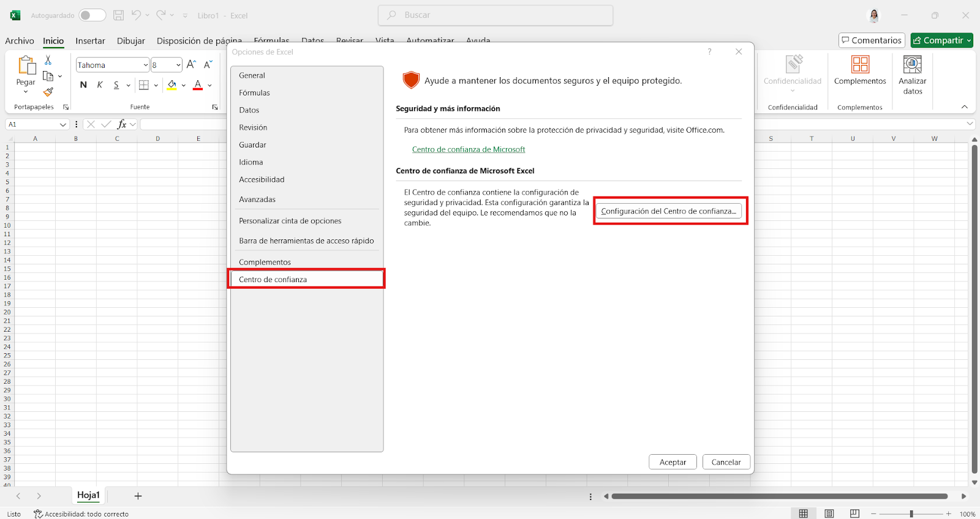Switch to Page Layout view in status bar
This screenshot has height=519, width=980.
point(829,513)
